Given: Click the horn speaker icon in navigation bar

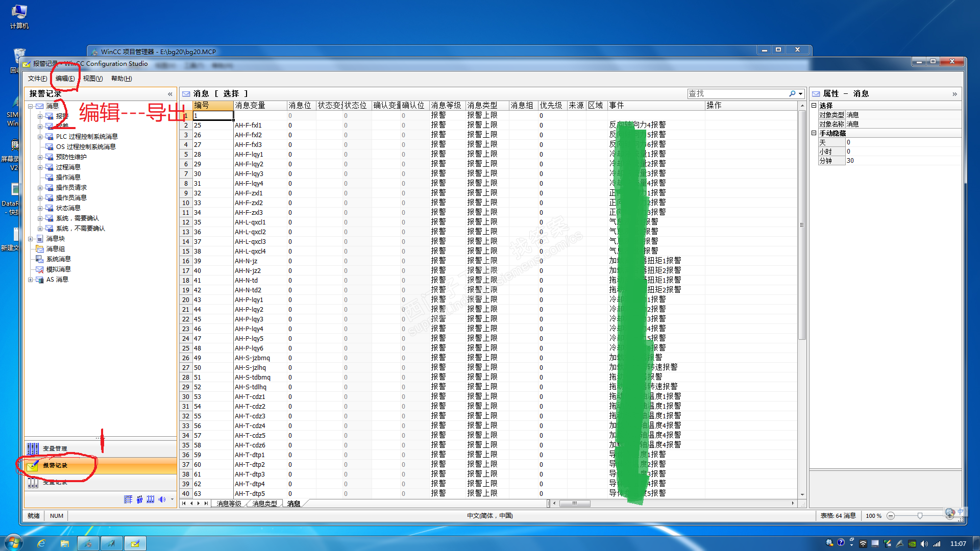Looking at the screenshot, I should click(x=162, y=499).
